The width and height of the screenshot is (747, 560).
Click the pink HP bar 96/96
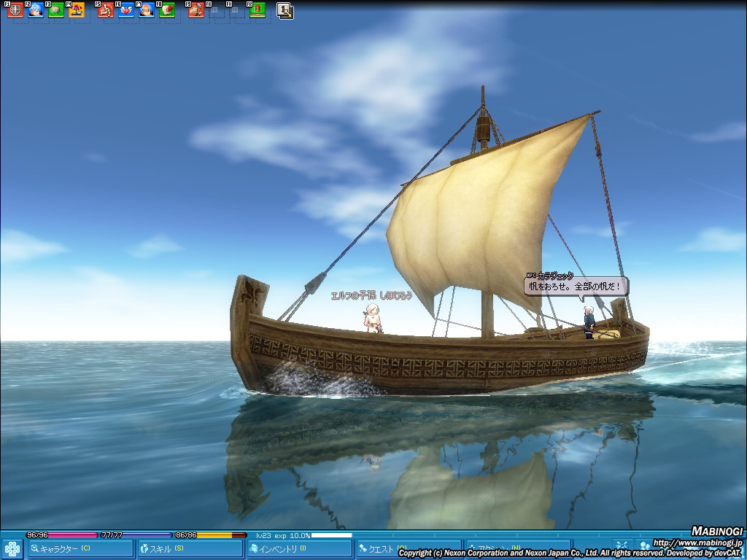(61, 535)
